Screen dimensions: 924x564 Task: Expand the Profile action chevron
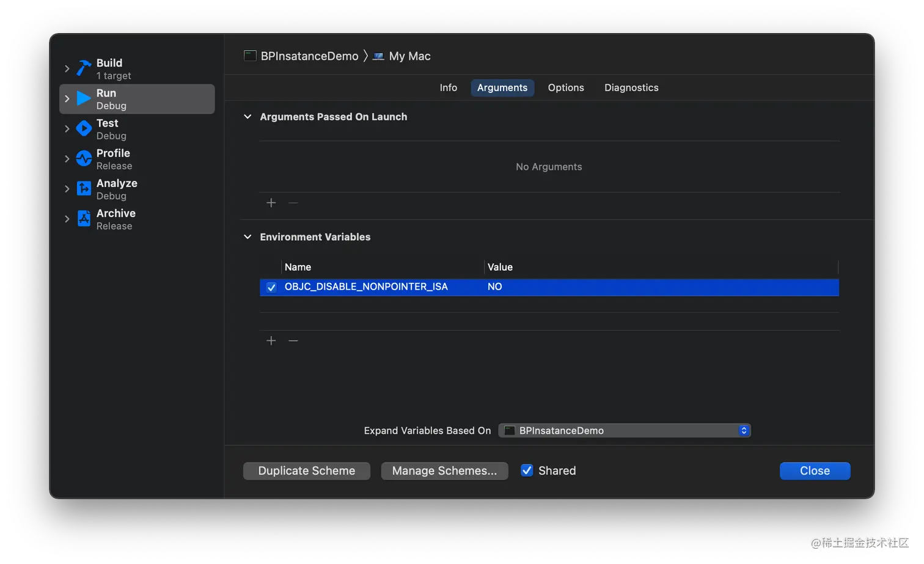67,158
